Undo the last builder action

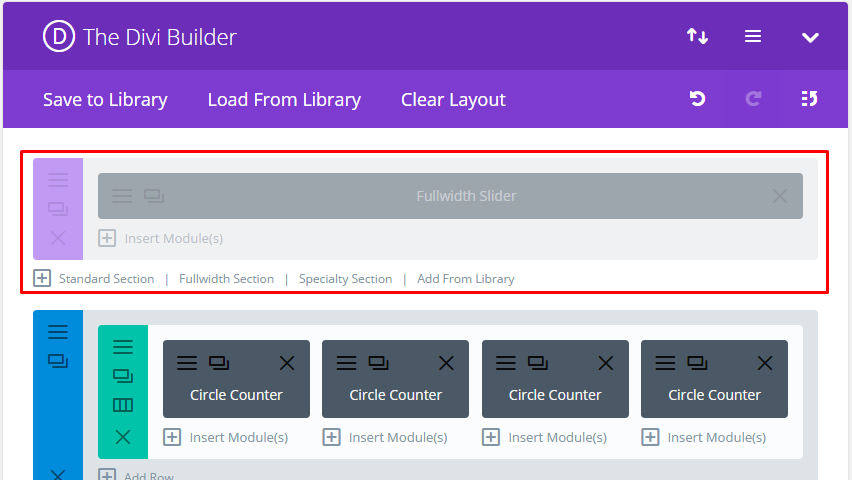click(x=697, y=98)
